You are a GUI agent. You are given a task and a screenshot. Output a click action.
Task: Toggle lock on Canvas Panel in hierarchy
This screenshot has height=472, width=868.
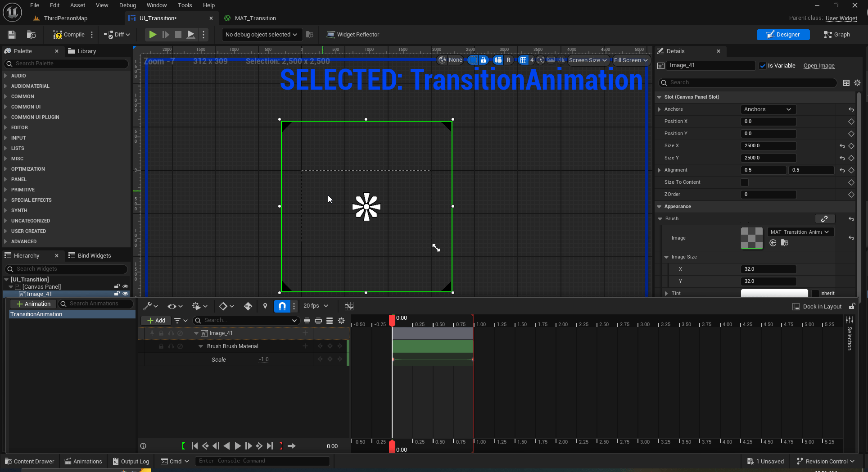(x=117, y=286)
